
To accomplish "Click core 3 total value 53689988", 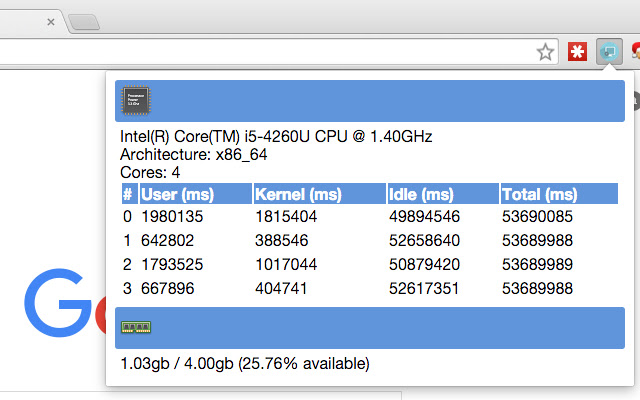I will pos(537,289).
